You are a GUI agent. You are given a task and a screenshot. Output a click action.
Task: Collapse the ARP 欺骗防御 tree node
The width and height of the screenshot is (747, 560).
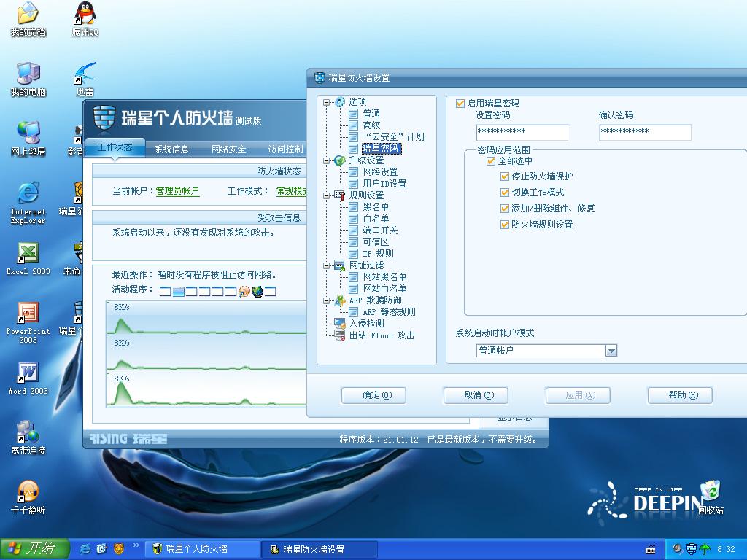coord(326,301)
